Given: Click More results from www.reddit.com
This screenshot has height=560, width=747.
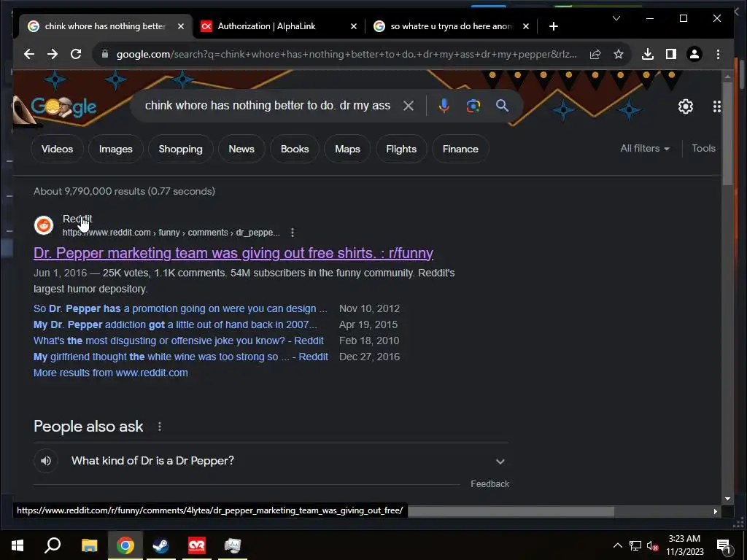Looking at the screenshot, I should coord(111,373).
